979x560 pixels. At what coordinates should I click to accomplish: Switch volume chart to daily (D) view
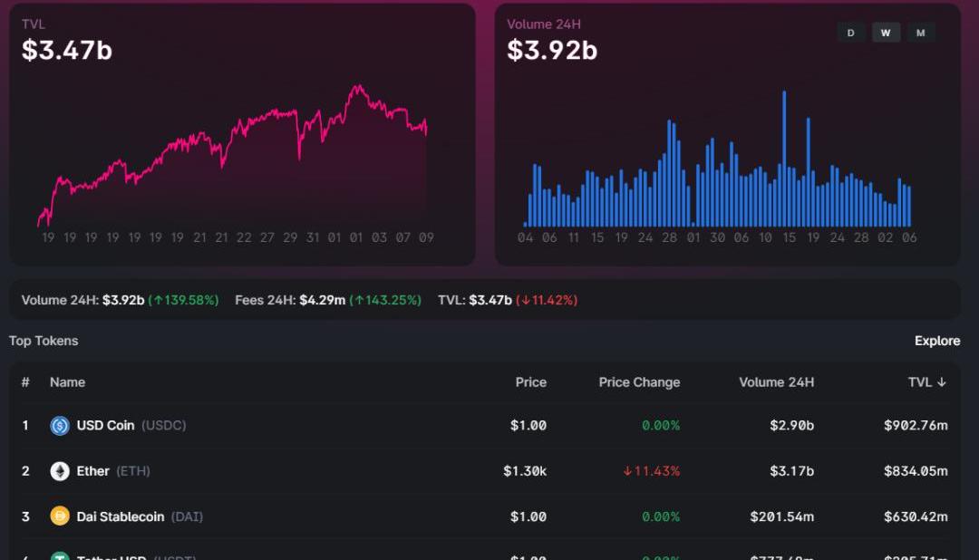[x=850, y=33]
